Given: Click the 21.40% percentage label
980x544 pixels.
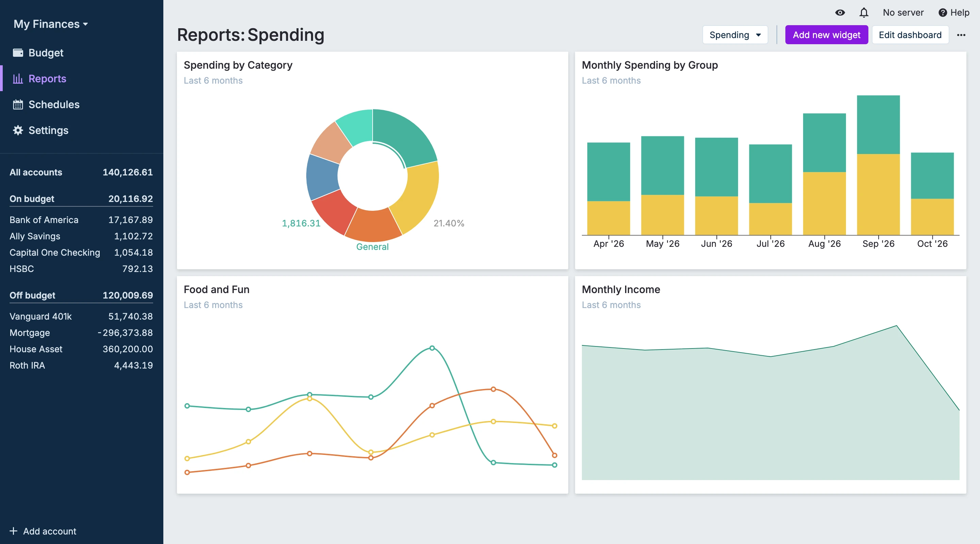Looking at the screenshot, I should coord(449,223).
